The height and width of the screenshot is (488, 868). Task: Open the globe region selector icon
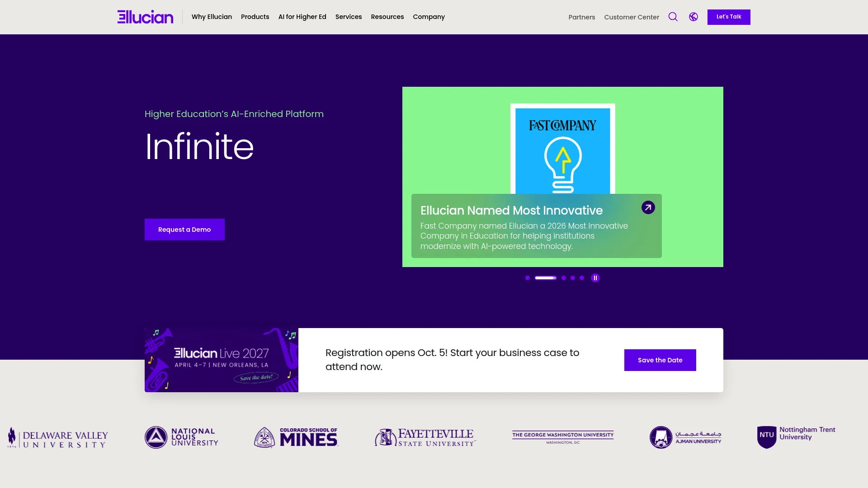click(x=693, y=17)
